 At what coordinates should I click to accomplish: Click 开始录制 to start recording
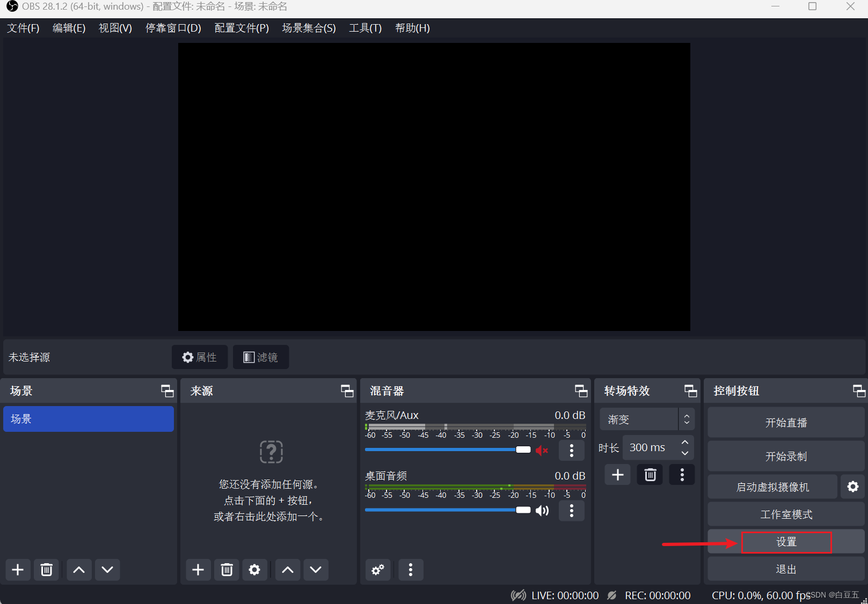pos(786,456)
